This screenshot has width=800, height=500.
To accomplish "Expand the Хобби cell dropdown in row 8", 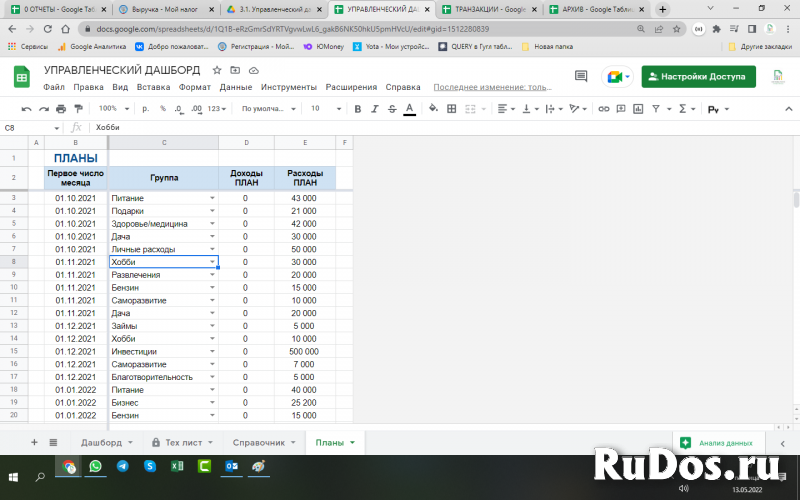I will point(212,262).
